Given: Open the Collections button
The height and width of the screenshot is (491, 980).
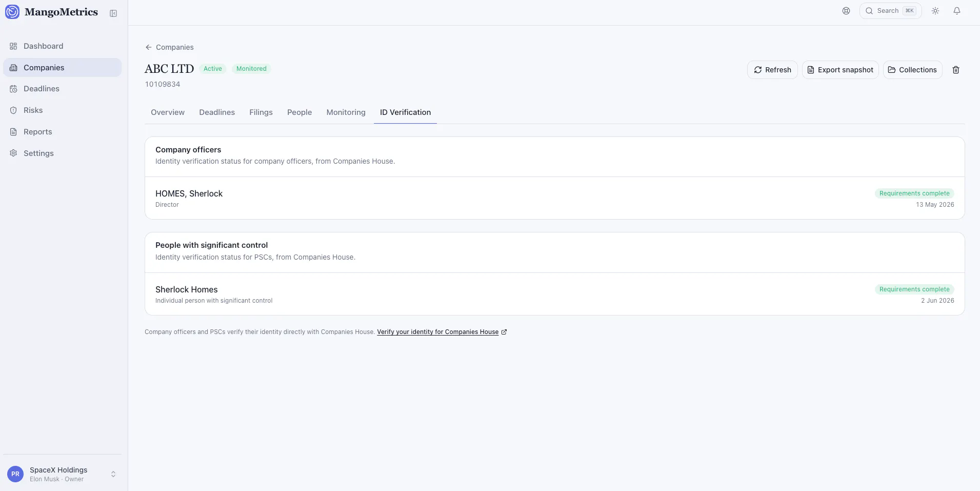Looking at the screenshot, I should click(913, 70).
